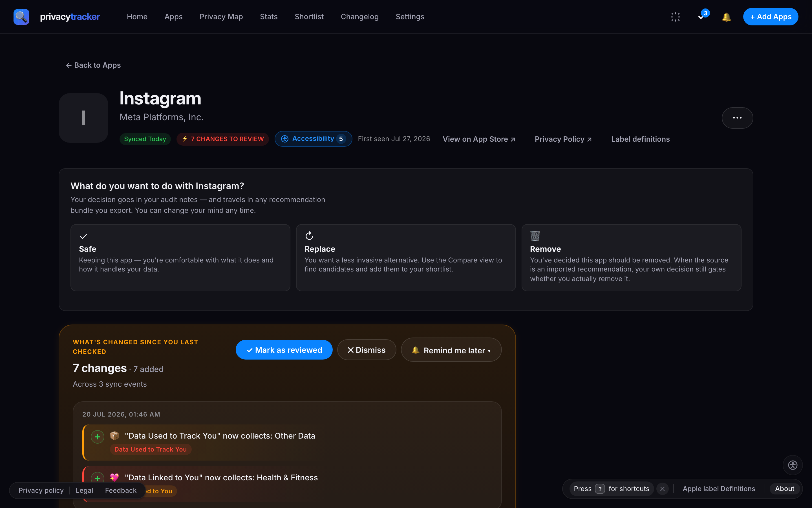The image size is (812, 508).
Task: Open the Feedback footer link
Action: point(121,491)
